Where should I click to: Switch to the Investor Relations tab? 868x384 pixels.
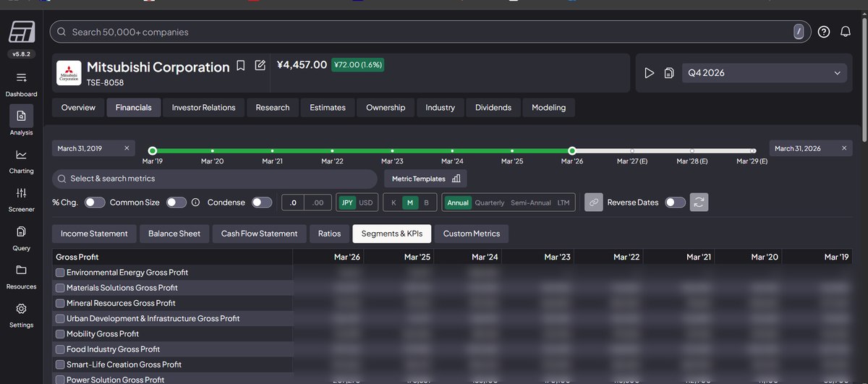203,108
